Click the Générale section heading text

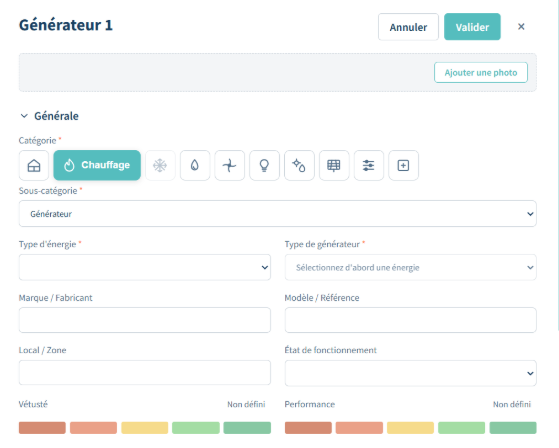[56, 116]
